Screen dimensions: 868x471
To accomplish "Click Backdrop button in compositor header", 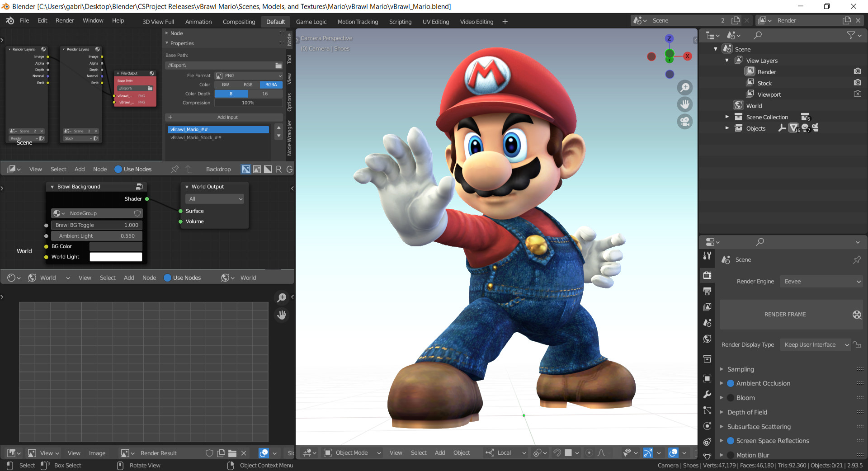I will point(218,169).
